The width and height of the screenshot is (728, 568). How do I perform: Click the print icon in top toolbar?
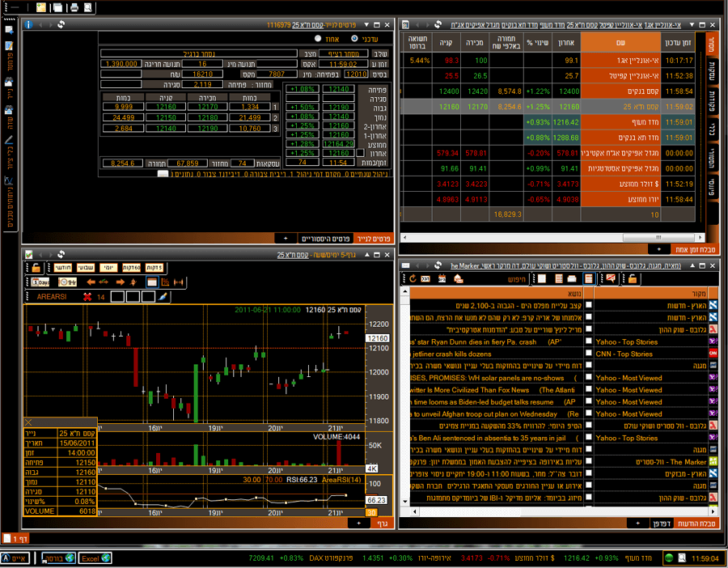coord(74,7)
